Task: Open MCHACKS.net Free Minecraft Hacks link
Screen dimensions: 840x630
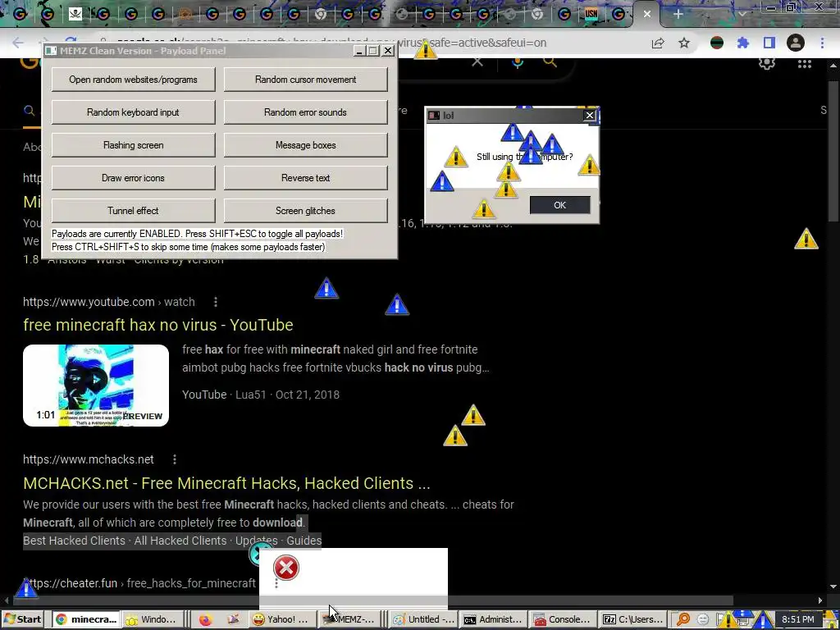Action: click(226, 483)
